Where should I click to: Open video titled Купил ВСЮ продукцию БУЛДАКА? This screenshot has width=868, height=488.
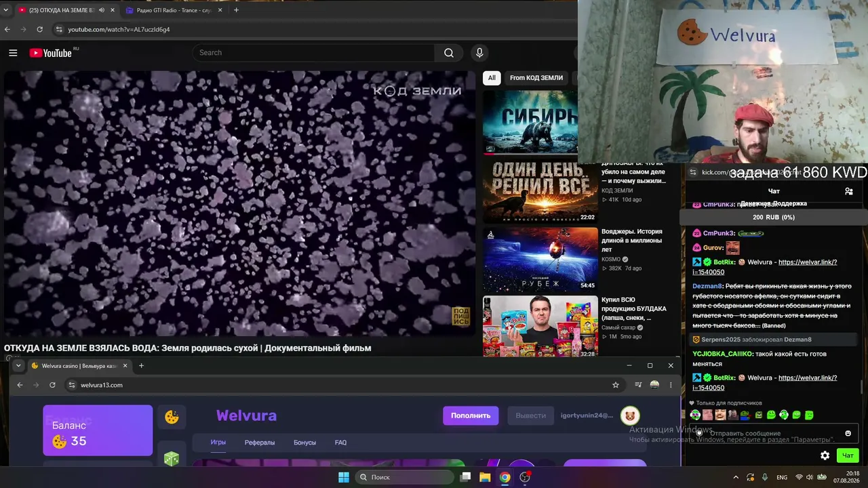click(634, 309)
